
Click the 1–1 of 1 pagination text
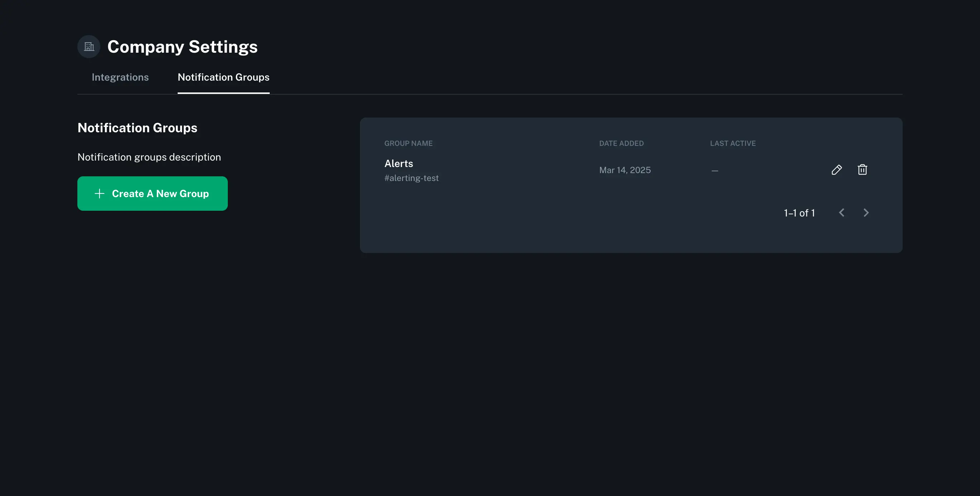pyautogui.click(x=799, y=213)
